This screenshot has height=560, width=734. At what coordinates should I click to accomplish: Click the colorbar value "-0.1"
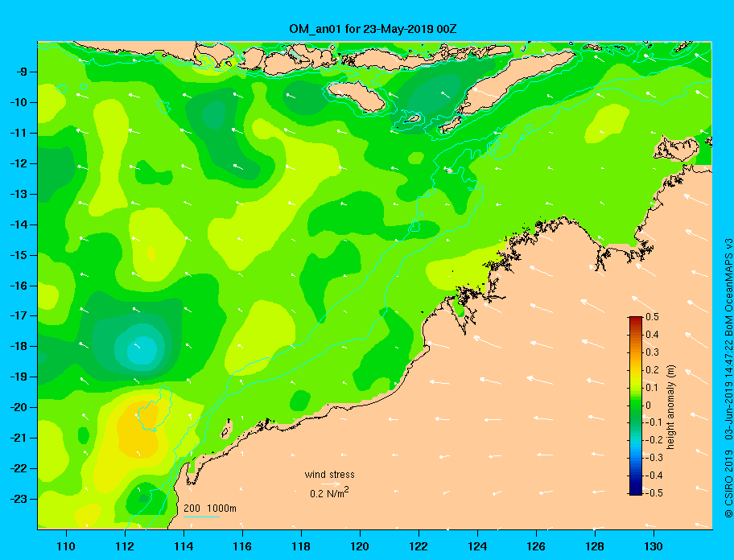click(x=654, y=422)
